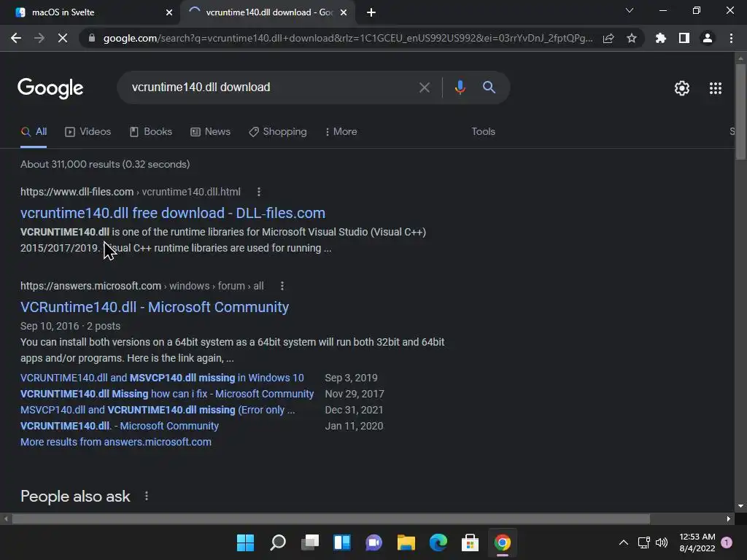Open the Google apps grid
The image size is (747, 560).
point(715,88)
